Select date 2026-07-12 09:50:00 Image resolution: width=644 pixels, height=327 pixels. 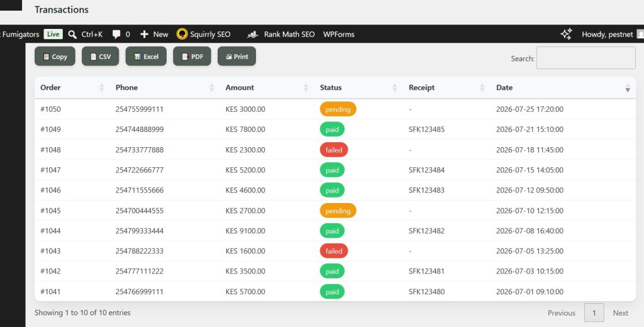530,190
